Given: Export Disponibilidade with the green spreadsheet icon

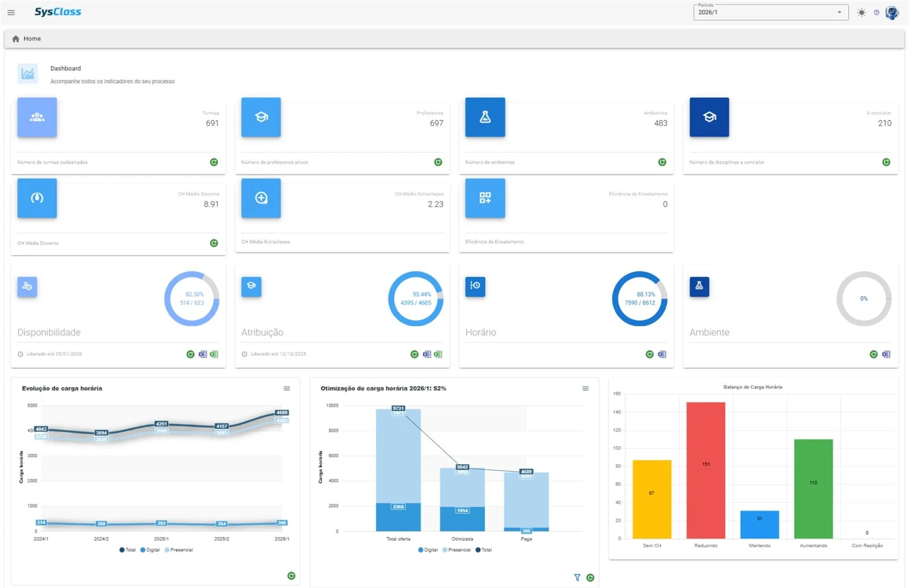Looking at the screenshot, I should tap(214, 354).
